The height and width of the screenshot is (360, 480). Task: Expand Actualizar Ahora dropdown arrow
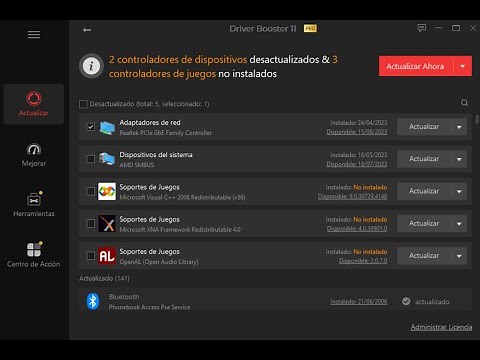[463, 66]
